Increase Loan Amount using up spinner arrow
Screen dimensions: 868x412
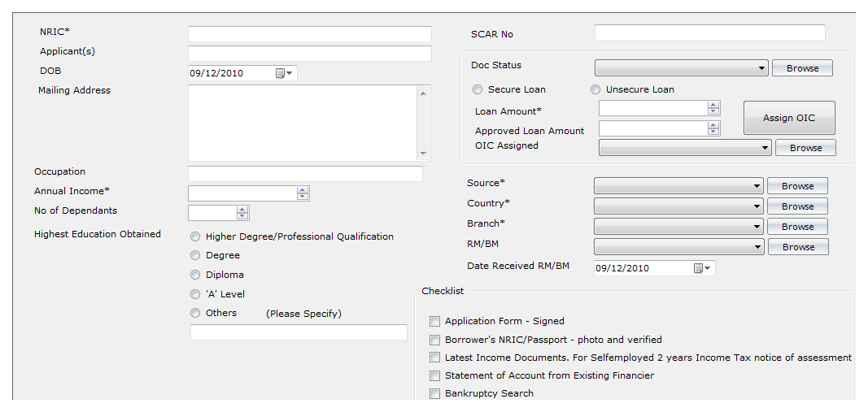point(713,105)
